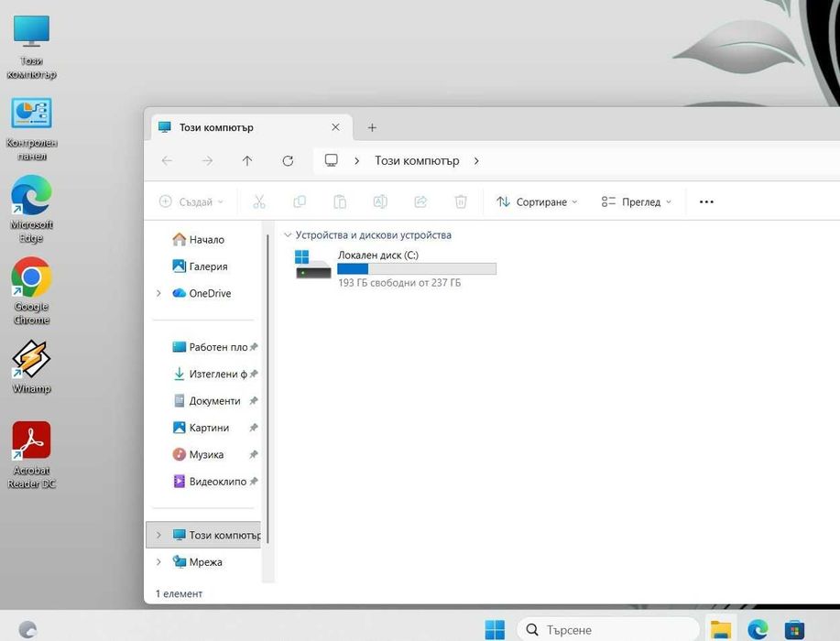Go back with the left arrow

tap(167, 160)
